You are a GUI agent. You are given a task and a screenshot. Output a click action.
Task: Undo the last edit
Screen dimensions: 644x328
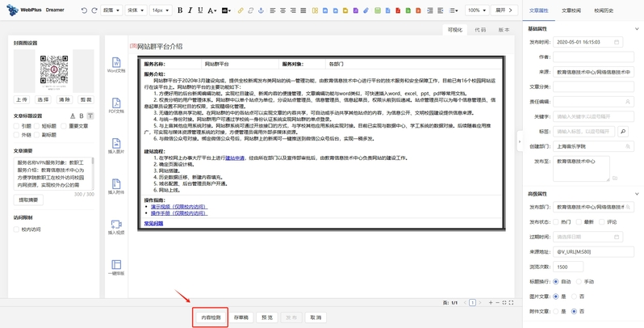(84, 11)
